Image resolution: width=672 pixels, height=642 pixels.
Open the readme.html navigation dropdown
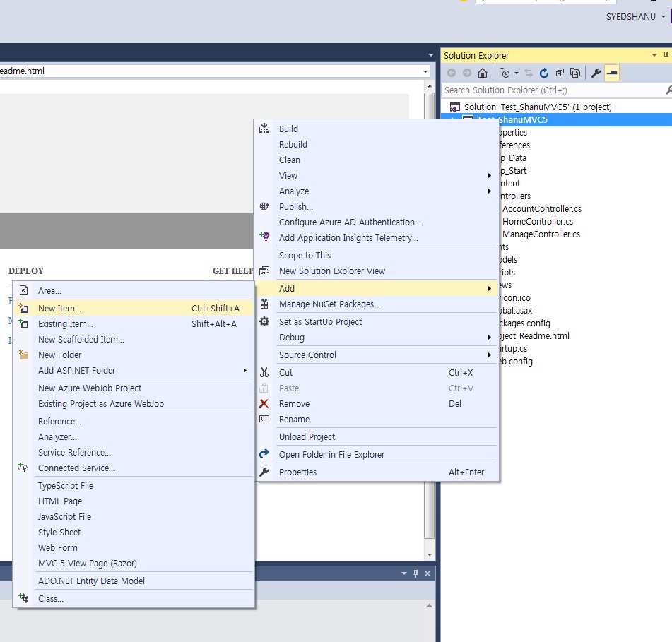pyautogui.click(x=425, y=71)
